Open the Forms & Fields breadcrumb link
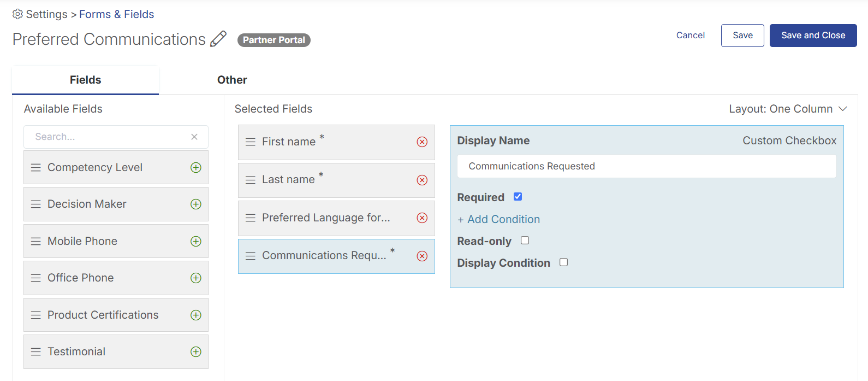Screen dimensions: 868x381 coord(117,15)
